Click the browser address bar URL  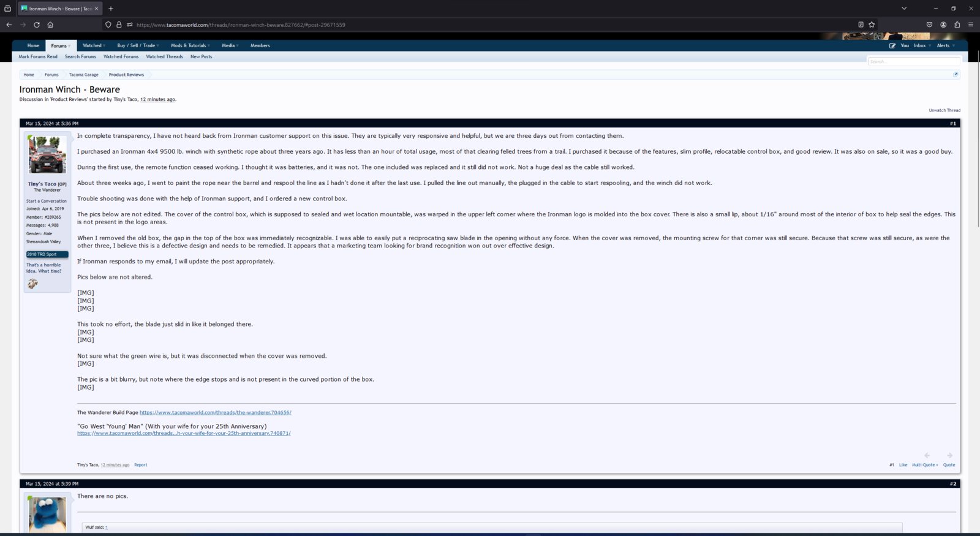(x=241, y=25)
